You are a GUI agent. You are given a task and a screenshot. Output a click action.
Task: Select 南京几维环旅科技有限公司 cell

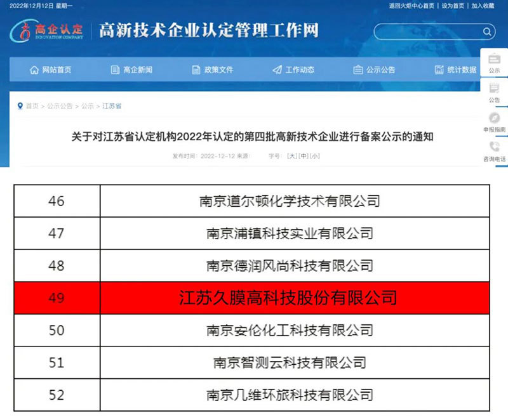[x=295, y=395]
